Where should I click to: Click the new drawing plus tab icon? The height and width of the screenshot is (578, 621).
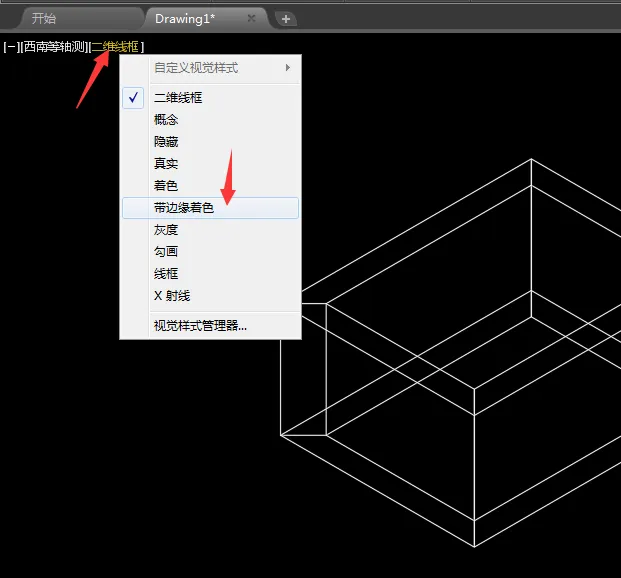point(286,19)
